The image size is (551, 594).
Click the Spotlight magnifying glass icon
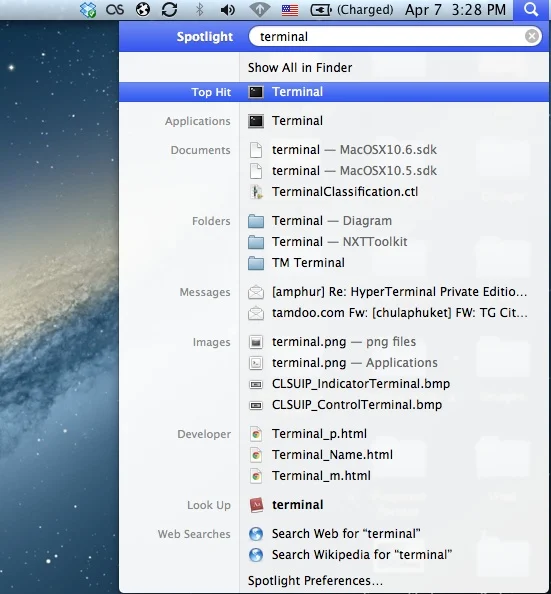[531, 9]
